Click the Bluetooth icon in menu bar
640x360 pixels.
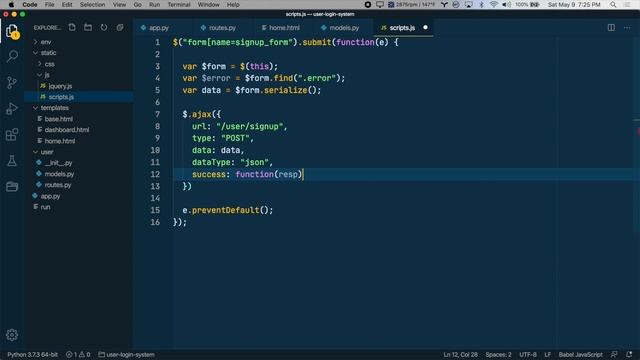[481, 4]
